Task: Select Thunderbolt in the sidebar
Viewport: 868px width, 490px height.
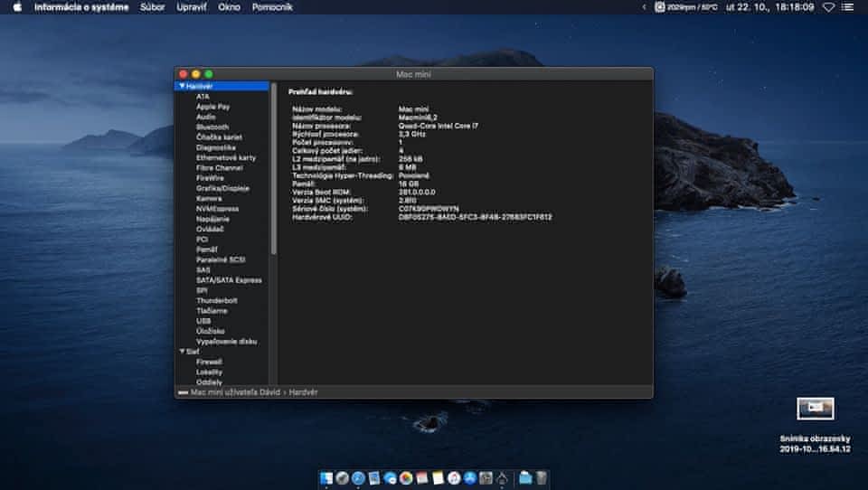Action: click(x=217, y=300)
